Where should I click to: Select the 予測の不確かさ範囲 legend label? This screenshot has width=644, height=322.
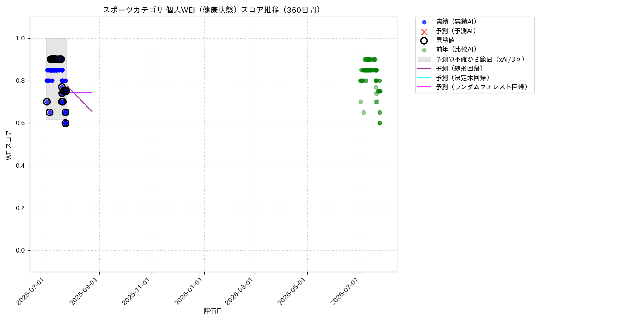coord(480,59)
